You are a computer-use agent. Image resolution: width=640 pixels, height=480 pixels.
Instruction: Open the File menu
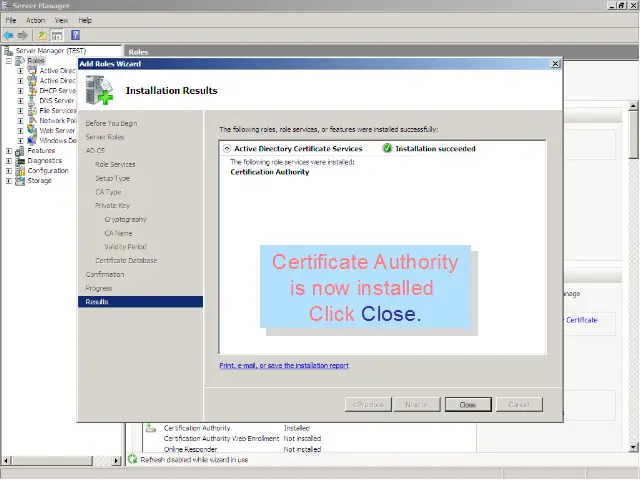[11, 20]
